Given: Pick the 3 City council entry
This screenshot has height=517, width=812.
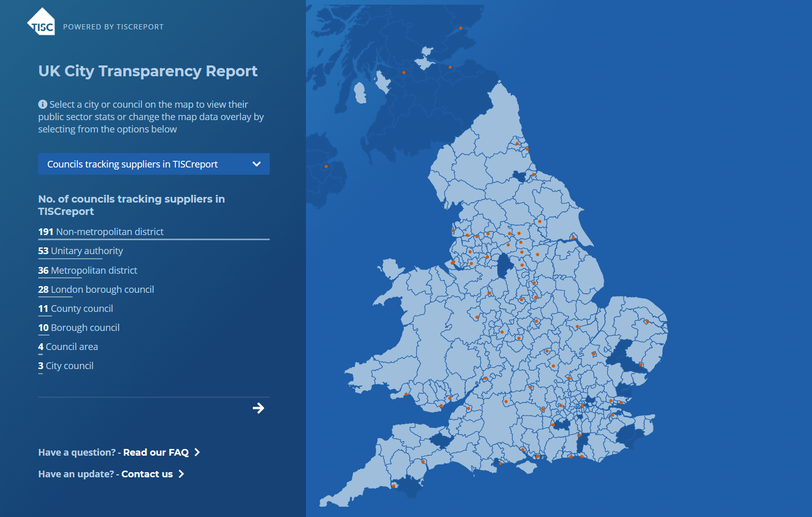Looking at the screenshot, I should (x=66, y=366).
